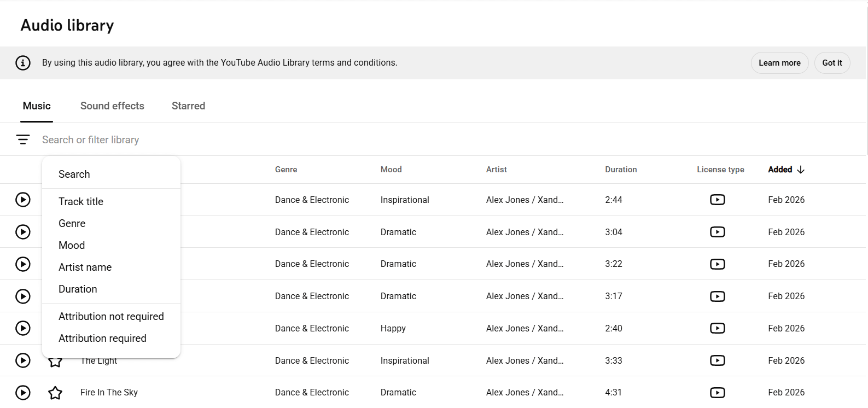Switch to the Music tab

[x=37, y=106]
